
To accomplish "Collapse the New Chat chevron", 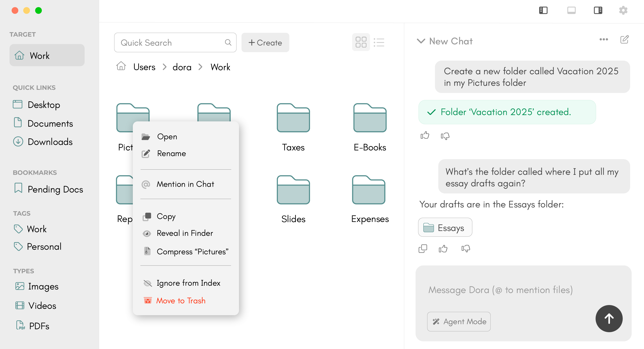I will tap(421, 41).
